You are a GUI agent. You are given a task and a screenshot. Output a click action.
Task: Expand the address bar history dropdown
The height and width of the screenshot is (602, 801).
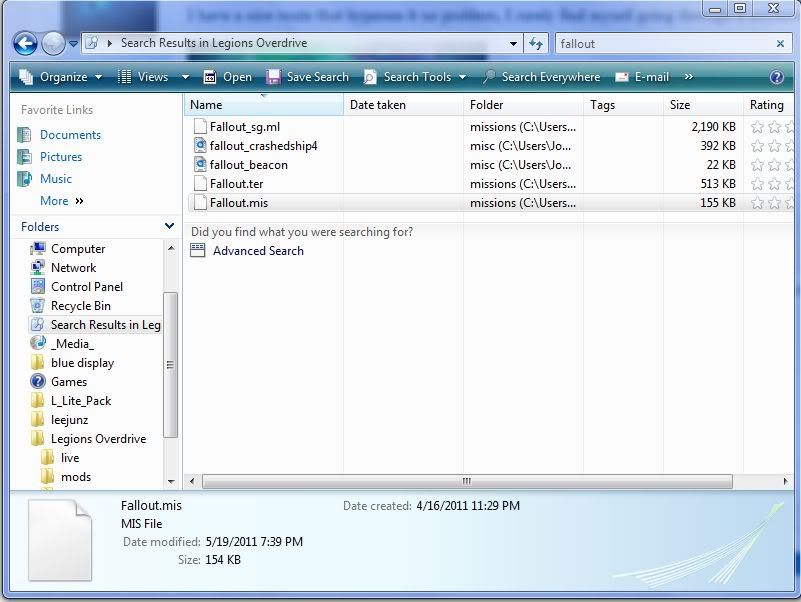point(513,44)
